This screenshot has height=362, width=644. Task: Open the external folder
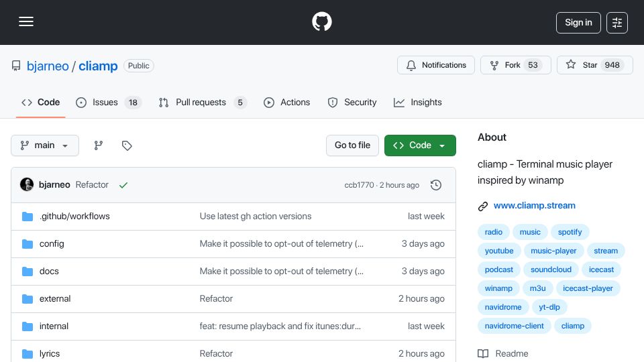pyautogui.click(x=55, y=299)
